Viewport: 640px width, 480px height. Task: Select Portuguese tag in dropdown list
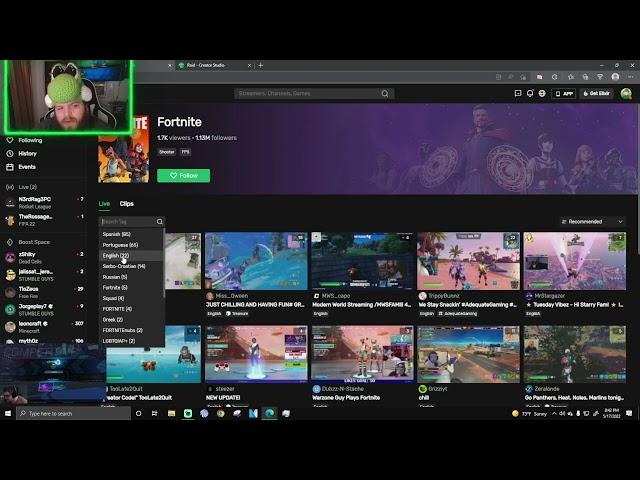coord(131,245)
